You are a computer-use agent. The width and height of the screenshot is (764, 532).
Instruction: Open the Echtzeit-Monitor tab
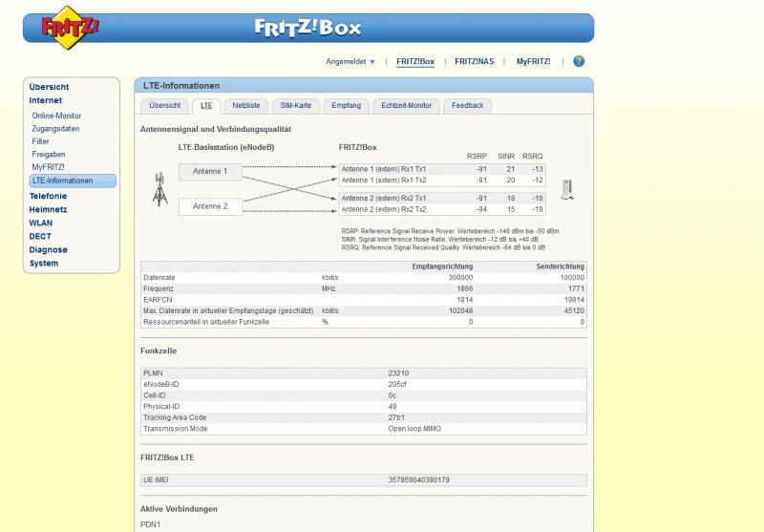point(407,106)
